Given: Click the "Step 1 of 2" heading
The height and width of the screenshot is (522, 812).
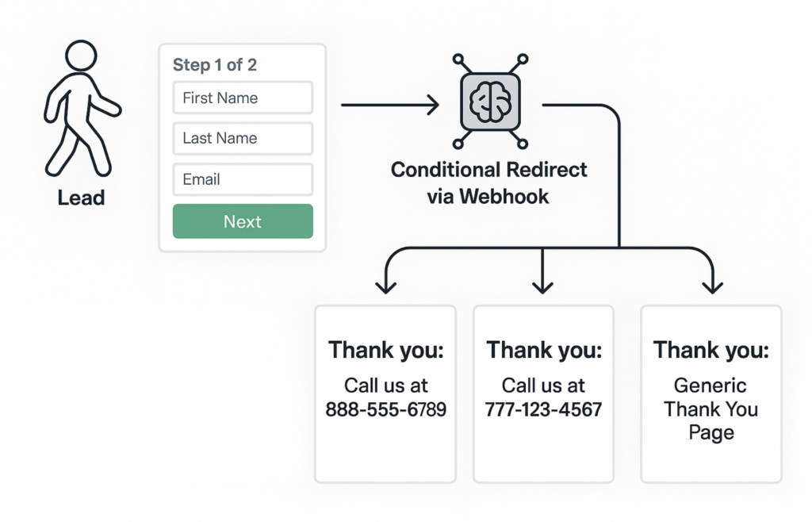Looking at the screenshot, I should pyautogui.click(x=215, y=65).
